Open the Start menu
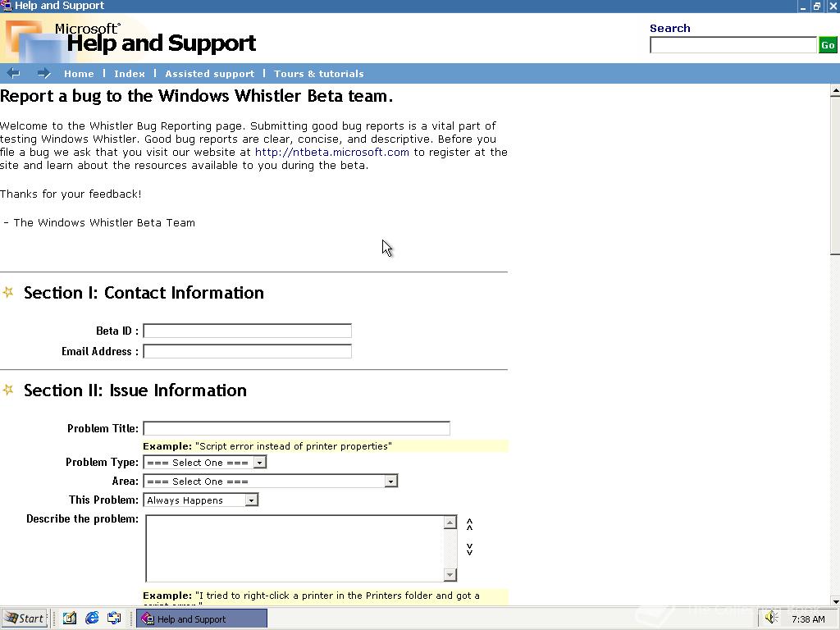This screenshot has width=840, height=630. click(25, 619)
